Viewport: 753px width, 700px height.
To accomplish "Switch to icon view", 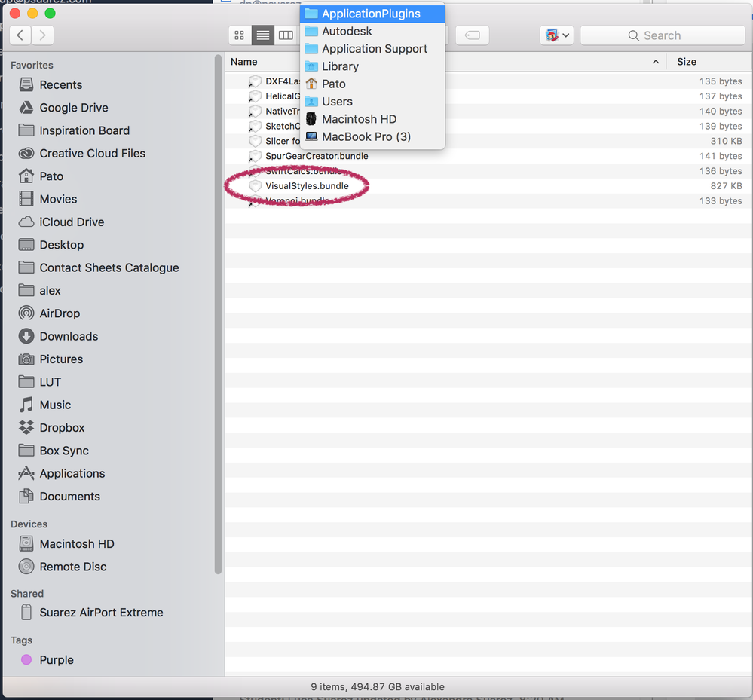I will 240,35.
